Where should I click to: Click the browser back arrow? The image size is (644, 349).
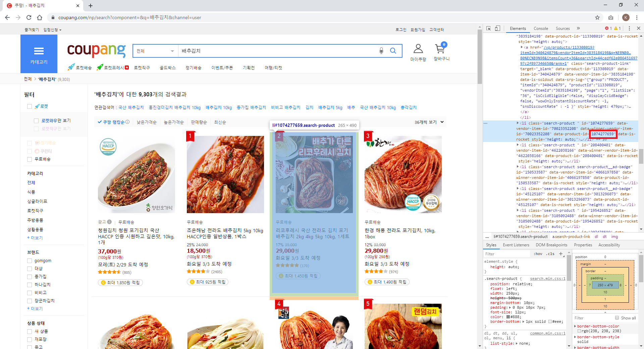coord(7,17)
